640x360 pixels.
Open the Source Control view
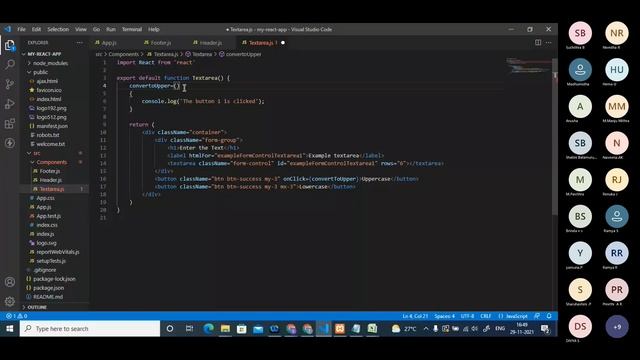click(10, 84)
